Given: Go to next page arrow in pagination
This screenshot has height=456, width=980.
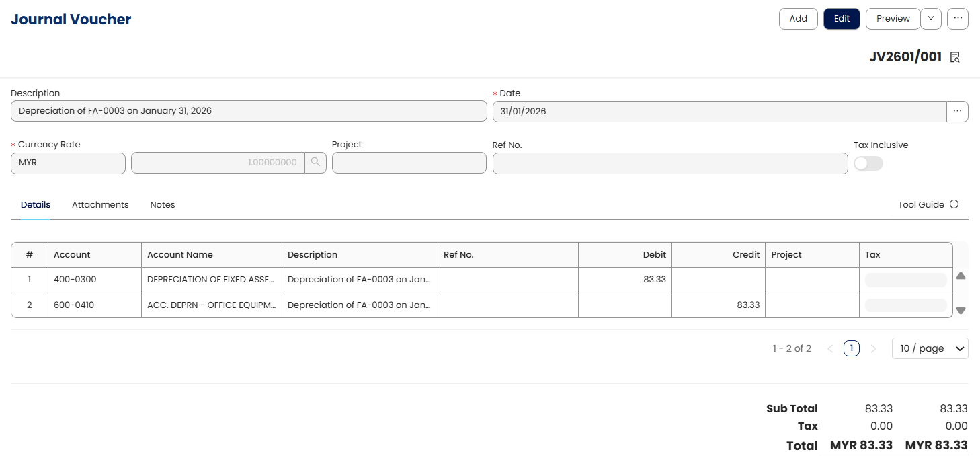Looking at the screenshot, I should pos(873,348).
